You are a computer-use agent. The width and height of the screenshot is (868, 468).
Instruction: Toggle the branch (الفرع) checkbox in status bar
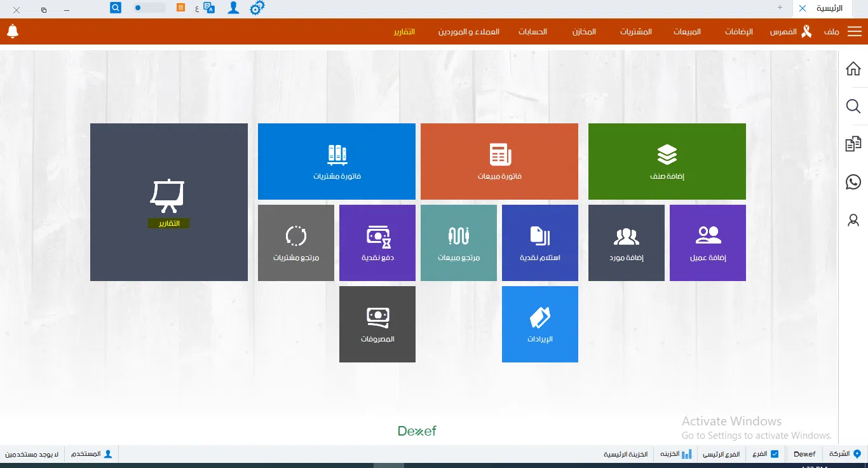[x=774, y=454]
